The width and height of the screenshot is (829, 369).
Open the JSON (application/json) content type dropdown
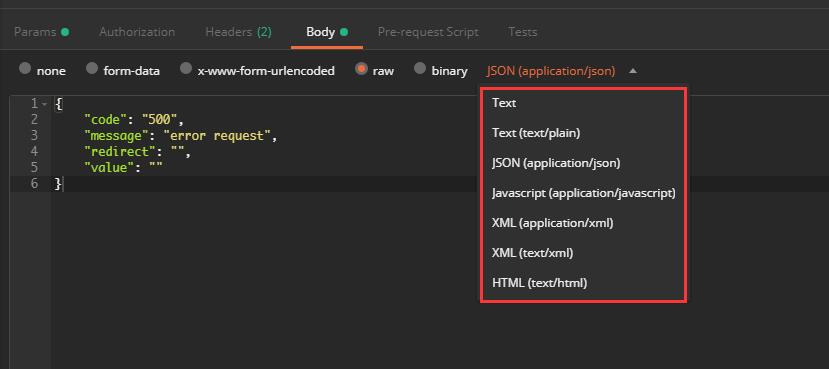point(551,70)
